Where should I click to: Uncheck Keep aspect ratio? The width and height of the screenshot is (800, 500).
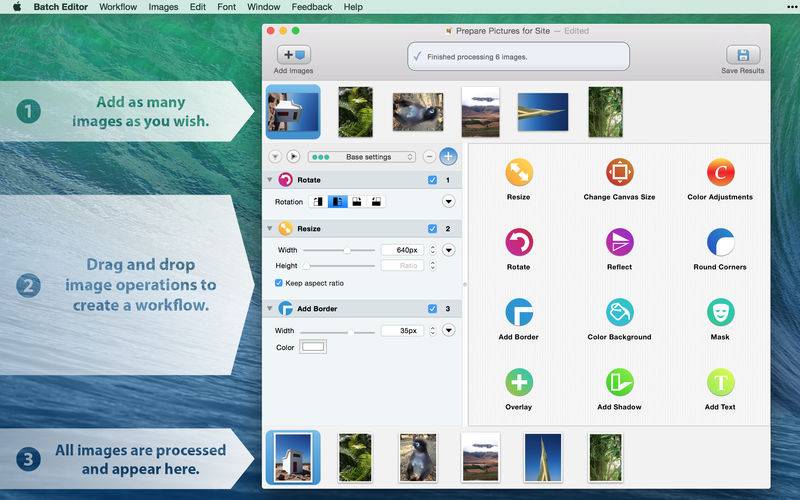coord(279,283)
